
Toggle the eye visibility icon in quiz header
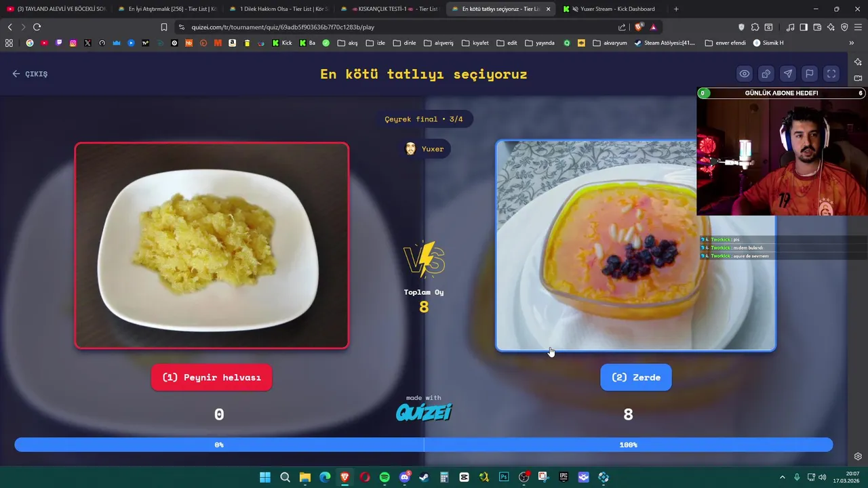tap(745, 74)
